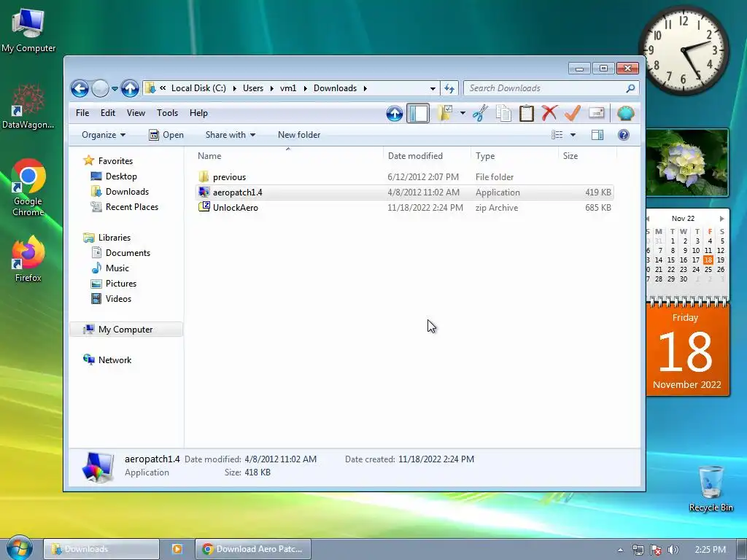Select the Music library
Viewport: 747px width, 560px height.
point(110,268)
